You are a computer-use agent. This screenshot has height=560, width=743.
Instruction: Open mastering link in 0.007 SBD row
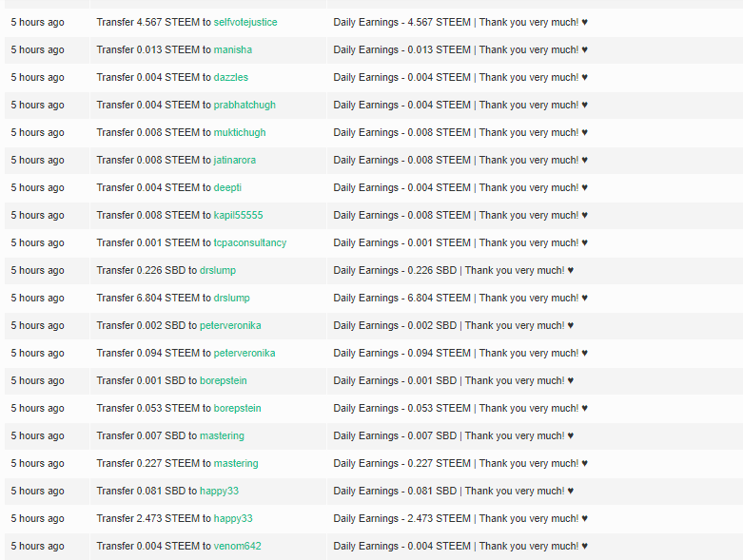[222, 435]
